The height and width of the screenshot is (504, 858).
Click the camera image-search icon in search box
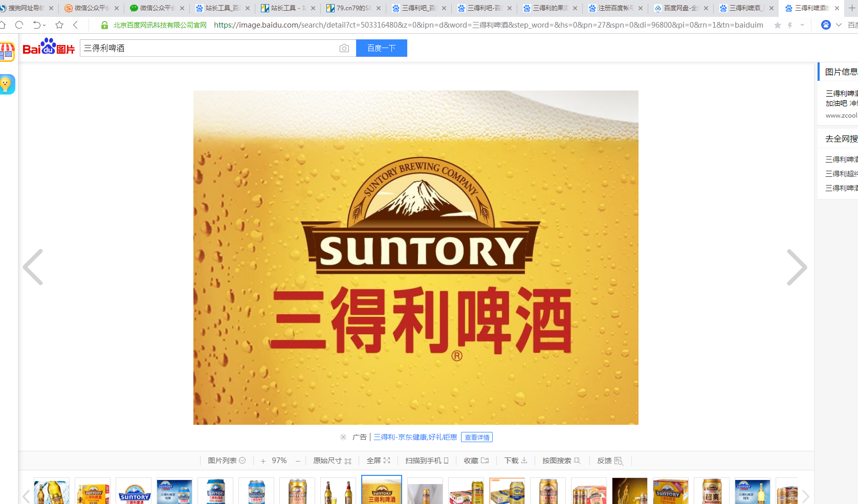[x=344, y=48]
